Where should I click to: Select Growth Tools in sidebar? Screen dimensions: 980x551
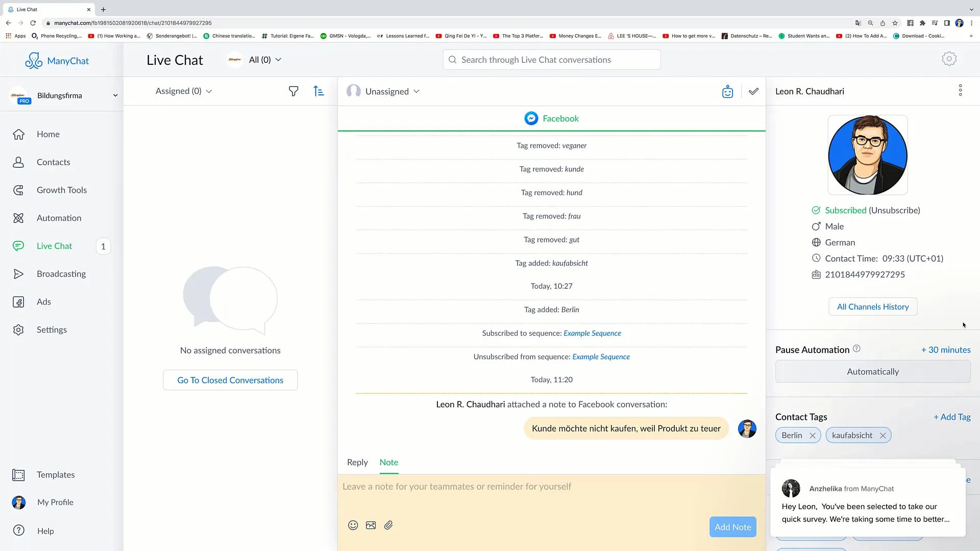click(61, 190)
